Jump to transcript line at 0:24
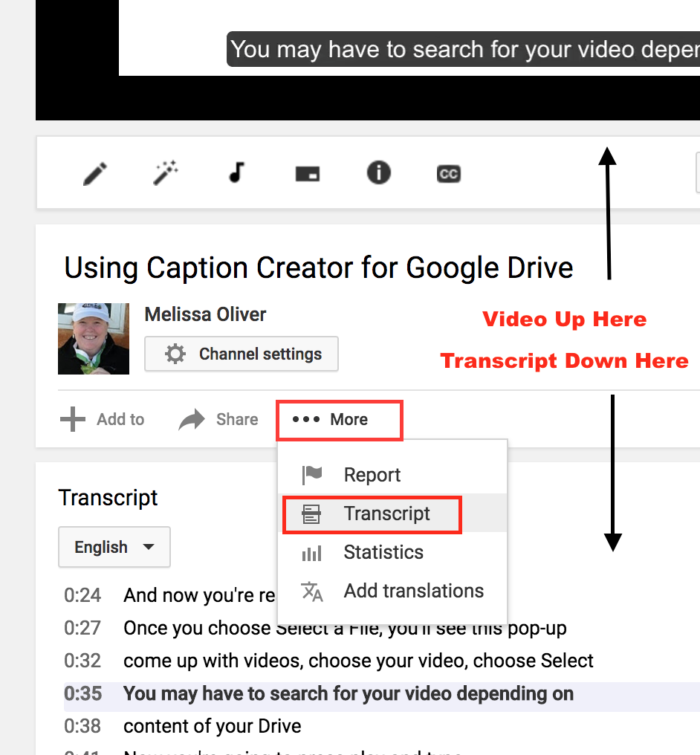 pos(170,596)
